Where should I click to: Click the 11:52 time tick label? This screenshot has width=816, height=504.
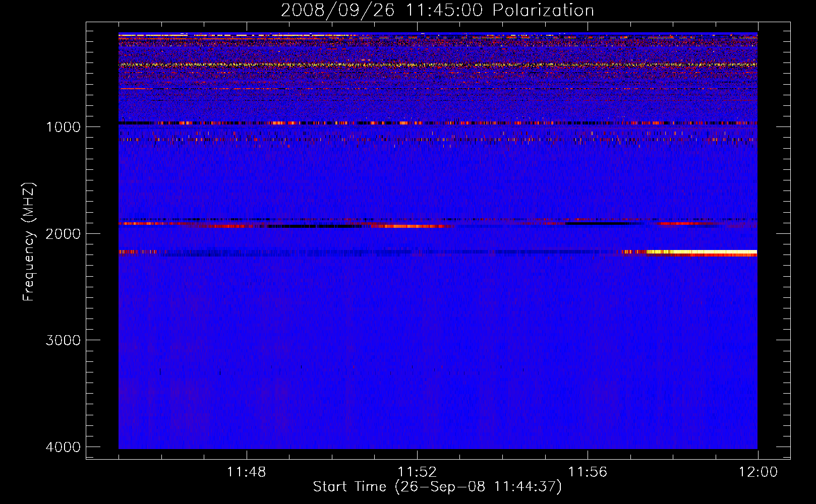click(x=417, y=472)
